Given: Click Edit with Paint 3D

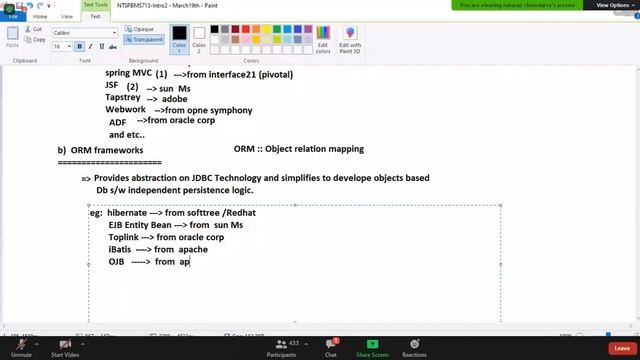Looking at the screenshot, I should 350,39.
